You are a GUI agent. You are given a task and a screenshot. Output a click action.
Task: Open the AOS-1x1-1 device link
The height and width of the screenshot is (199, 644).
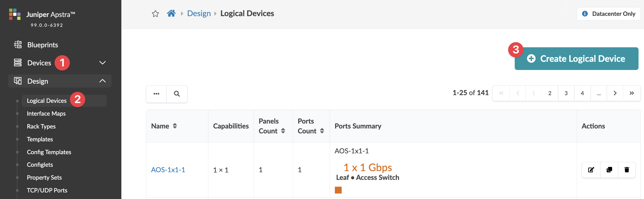[168, 170]
